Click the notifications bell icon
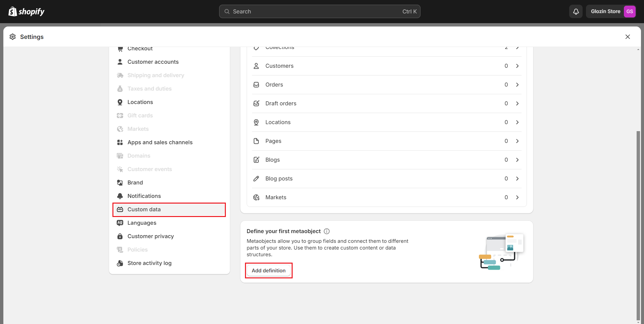This screenshot has height=324, width=644. (576, 11)
